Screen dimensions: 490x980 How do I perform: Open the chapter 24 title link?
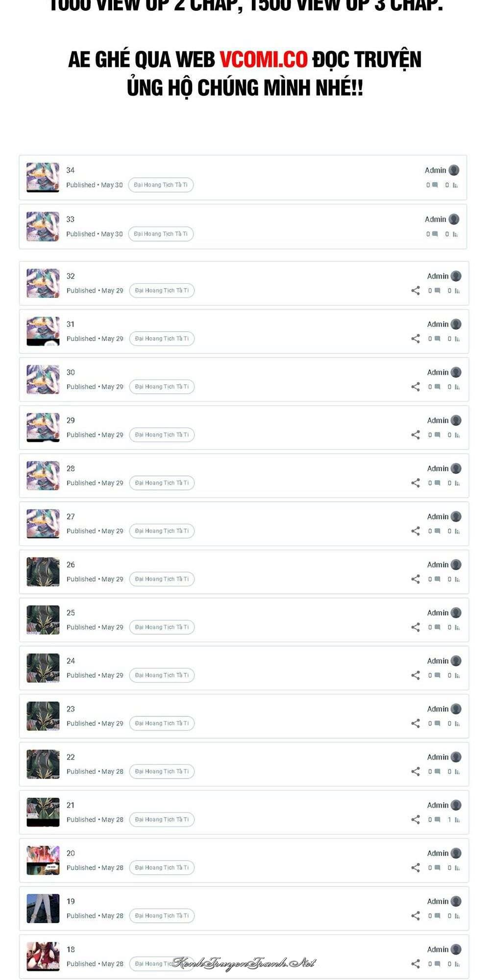click(x=71, y=661)
